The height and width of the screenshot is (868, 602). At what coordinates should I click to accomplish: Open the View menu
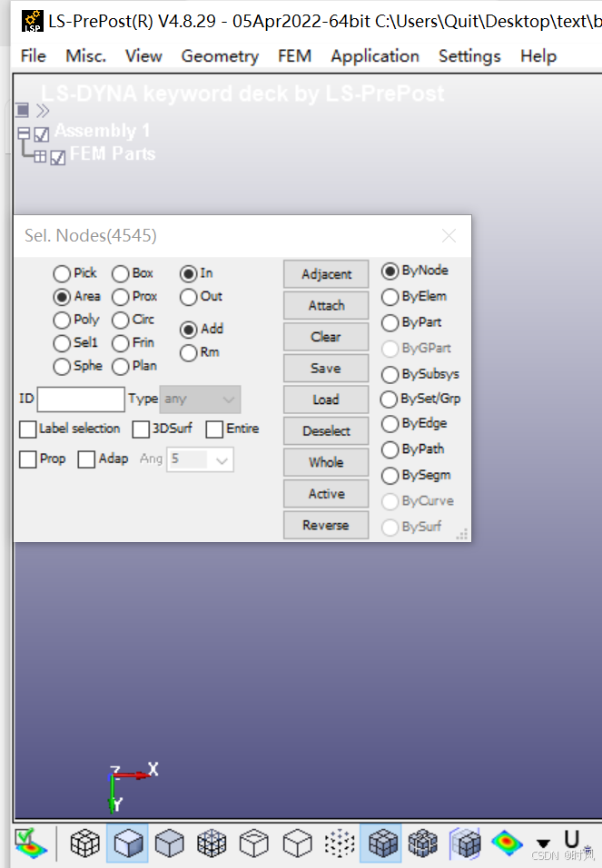point(143,56)
